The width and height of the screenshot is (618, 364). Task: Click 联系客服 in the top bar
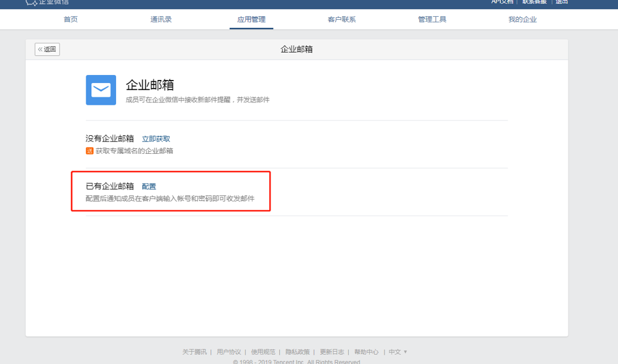(534, 2)
